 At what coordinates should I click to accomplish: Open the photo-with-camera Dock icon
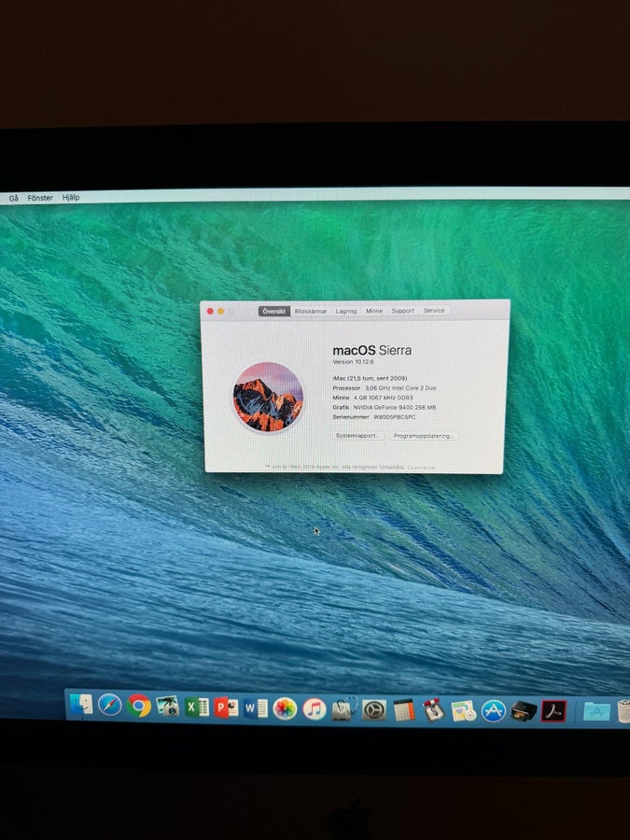point(168,707)
